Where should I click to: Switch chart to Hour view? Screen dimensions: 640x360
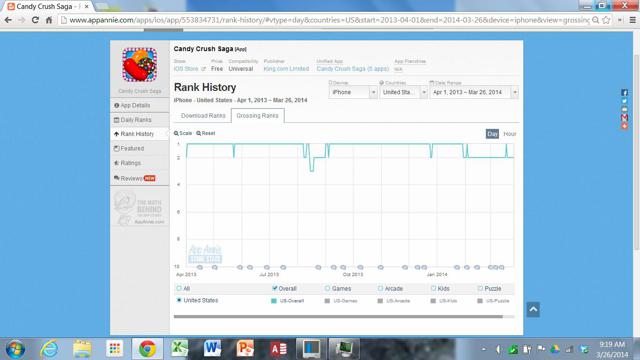510,134
